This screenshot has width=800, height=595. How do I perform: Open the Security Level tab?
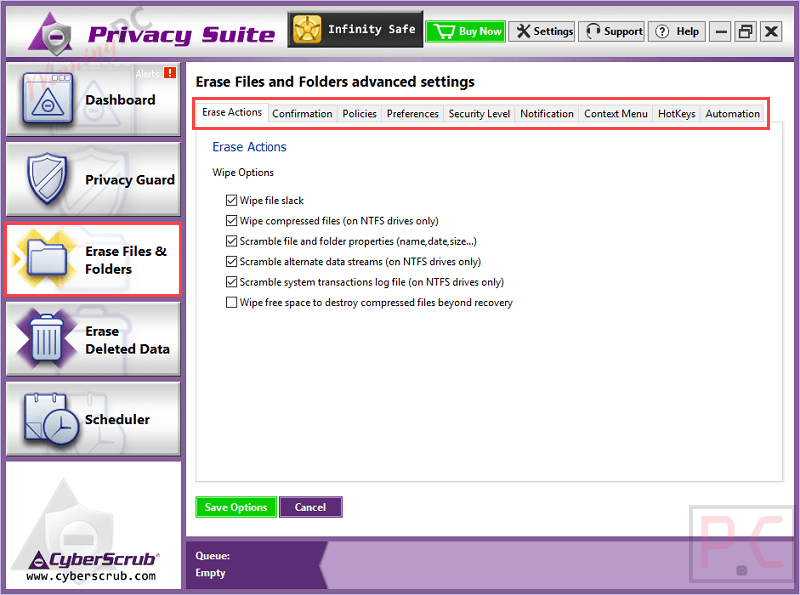[479, 113]
